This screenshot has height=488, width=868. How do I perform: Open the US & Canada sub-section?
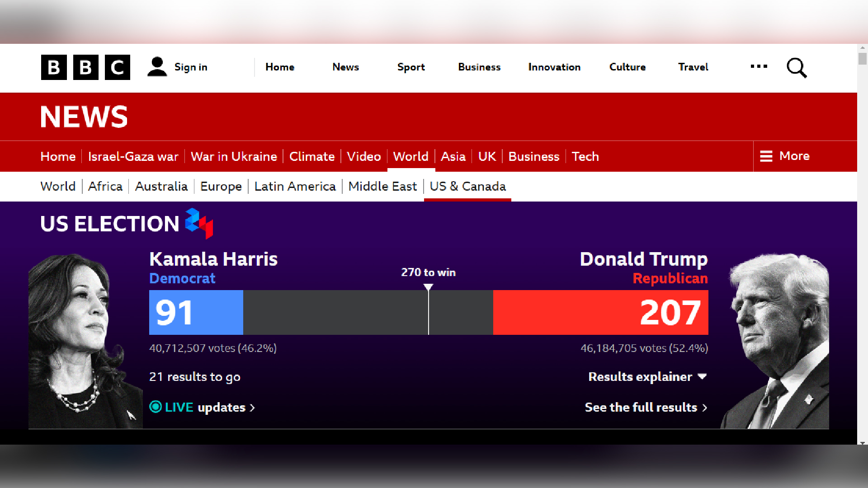click(x=468, y=186)
